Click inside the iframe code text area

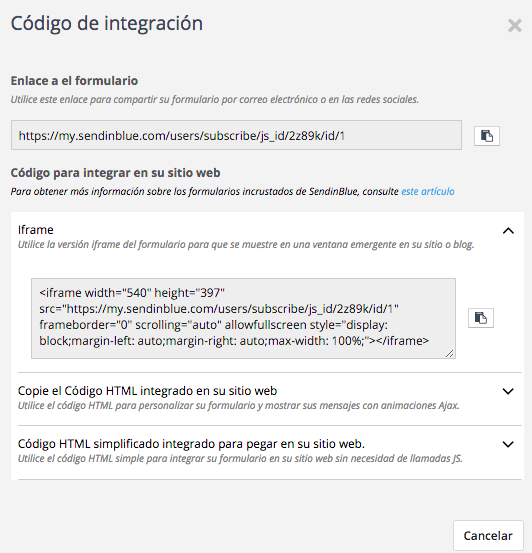point(243,318)
